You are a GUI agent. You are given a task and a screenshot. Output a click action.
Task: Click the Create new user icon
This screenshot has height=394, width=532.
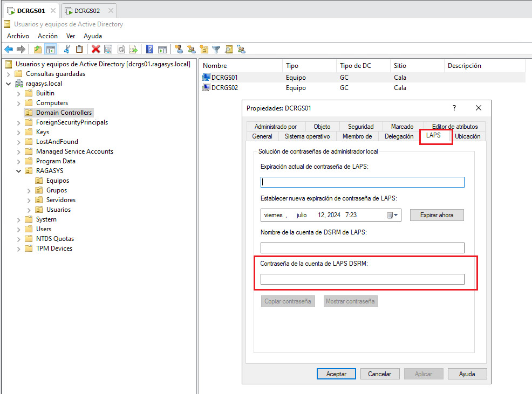(x=179, y=49)
